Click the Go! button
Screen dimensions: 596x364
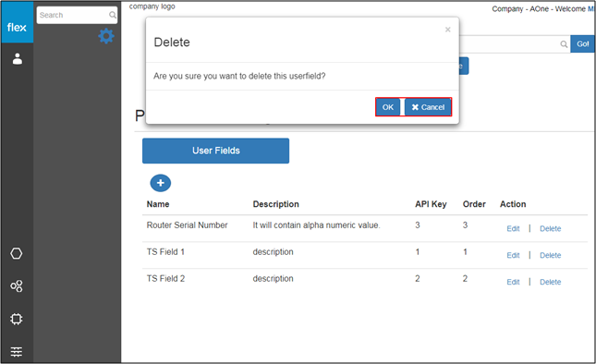pyautogui.click(x=582, y=44)
